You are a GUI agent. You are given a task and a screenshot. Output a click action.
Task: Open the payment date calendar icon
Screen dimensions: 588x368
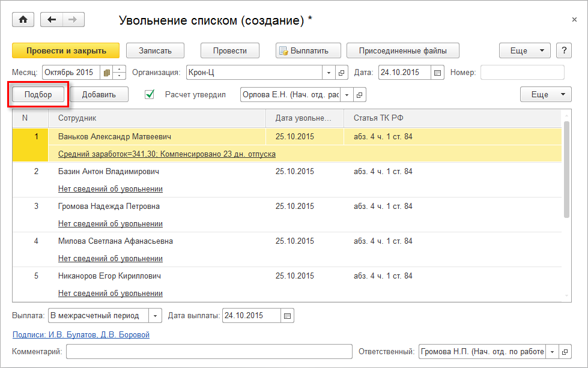[287, 316]
